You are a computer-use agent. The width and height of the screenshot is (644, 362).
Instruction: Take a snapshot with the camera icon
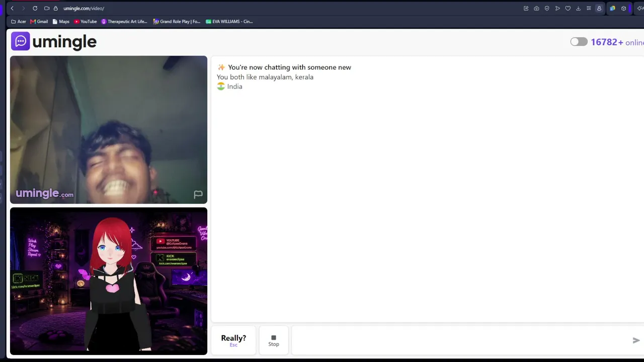536,8
